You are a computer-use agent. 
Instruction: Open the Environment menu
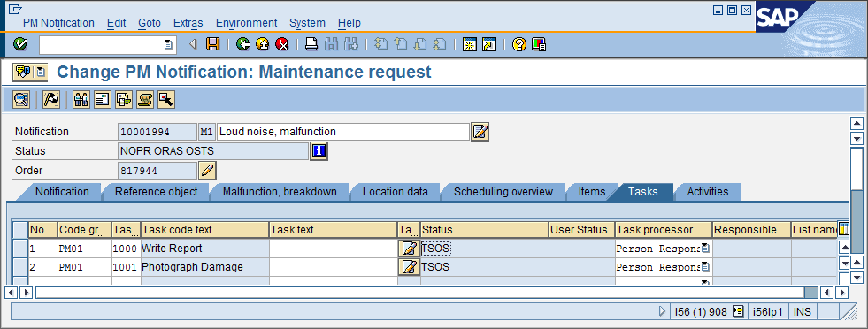(246, 23)
